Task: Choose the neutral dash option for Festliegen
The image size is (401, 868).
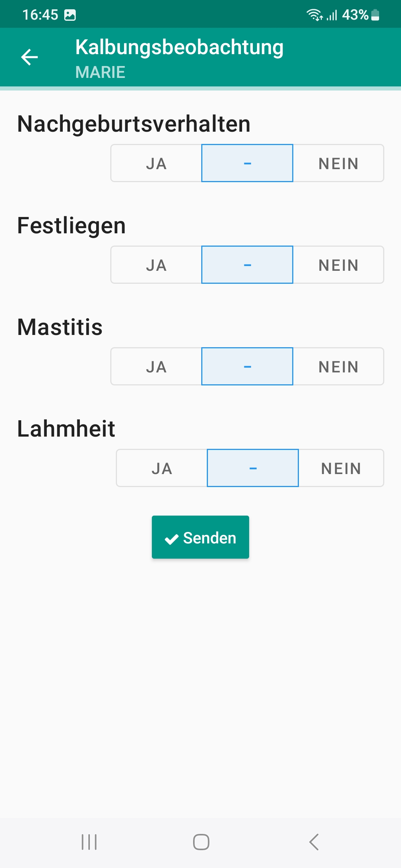Action: pos(247,265)
